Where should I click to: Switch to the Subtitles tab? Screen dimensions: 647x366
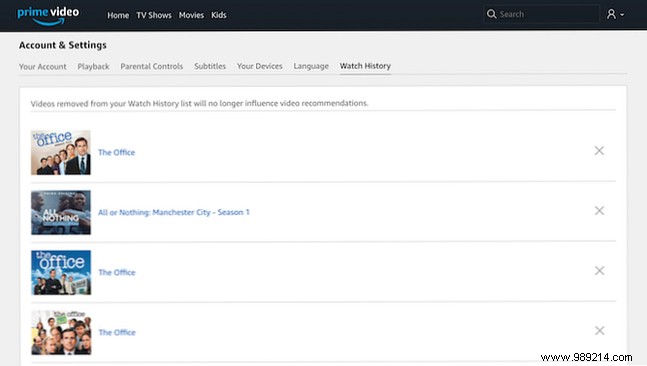pyautogui.click(x=210, y=66)
